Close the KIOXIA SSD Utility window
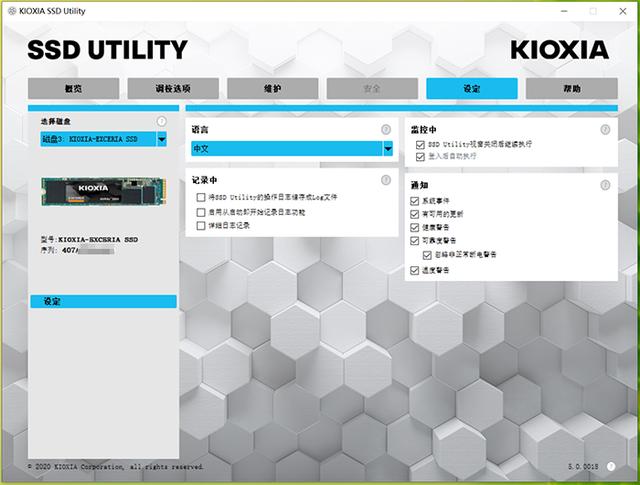The height and width of the screenshot is (485, 640). coord(623,11)
